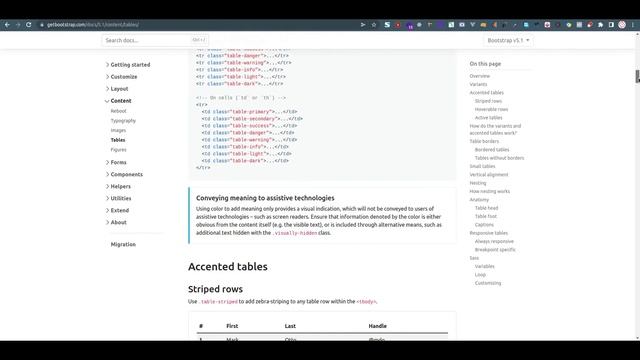Jump to Accented tables in the page outline
640x360 pixels.
tap(487, 93)
